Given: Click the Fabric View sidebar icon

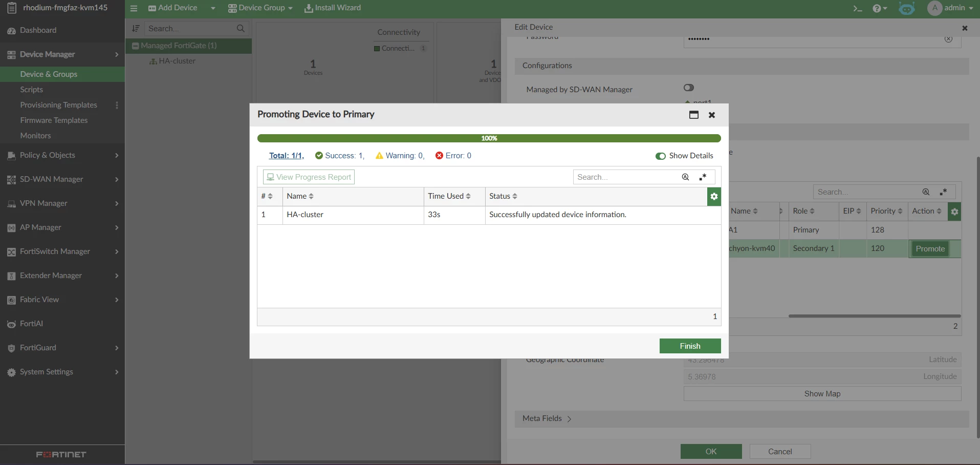Looking at the screenshot, I should click(11, 300).
